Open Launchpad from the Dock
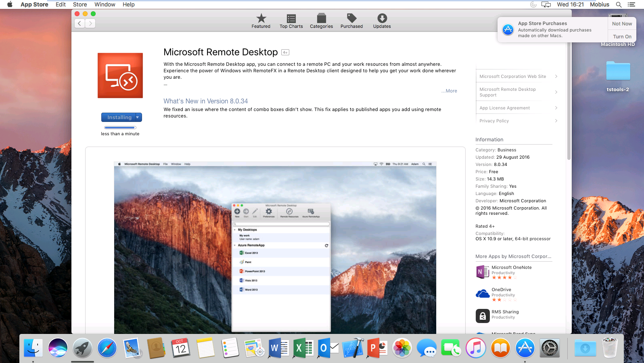 83,348
